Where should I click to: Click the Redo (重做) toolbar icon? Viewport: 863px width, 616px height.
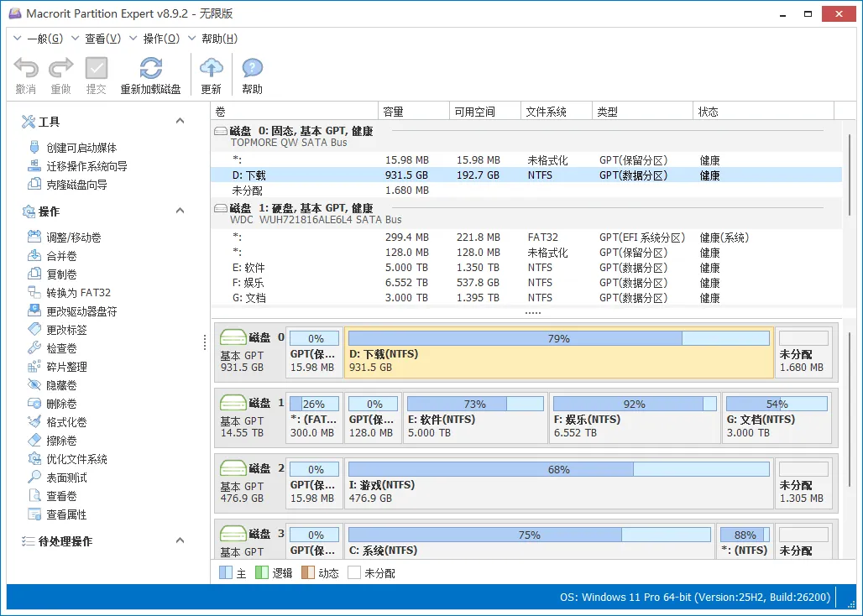[60, 68]
